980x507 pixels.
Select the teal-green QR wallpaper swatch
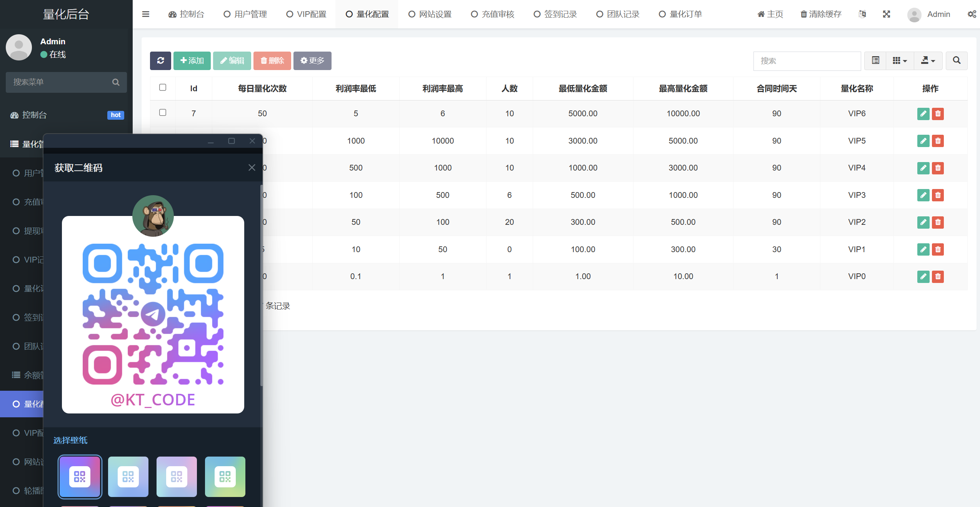point(225,477)
